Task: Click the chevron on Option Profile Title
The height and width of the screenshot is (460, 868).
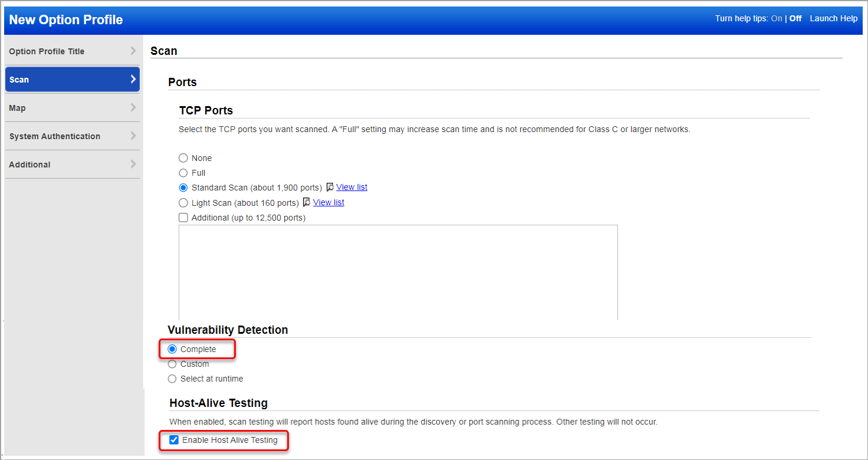Action: coord(133,51)
